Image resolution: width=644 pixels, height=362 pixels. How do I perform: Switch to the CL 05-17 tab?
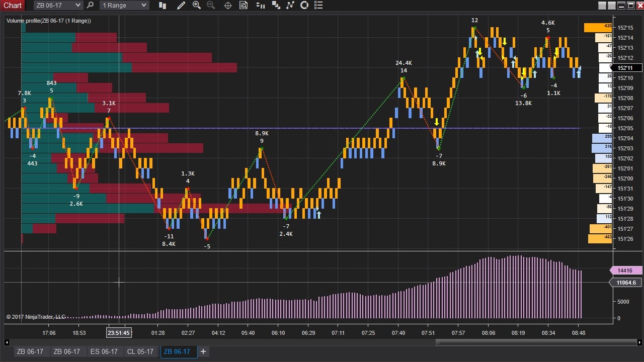coord(140,351)
